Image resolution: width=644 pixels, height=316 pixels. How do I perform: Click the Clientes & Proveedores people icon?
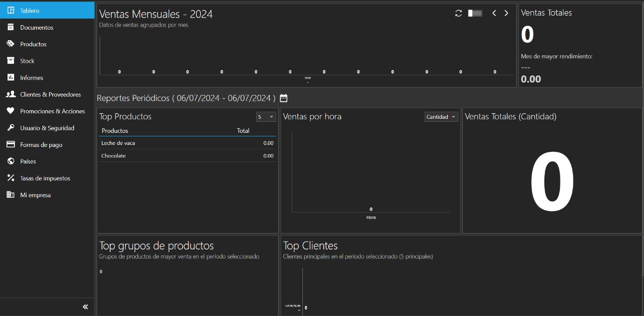tap(11, 94)
